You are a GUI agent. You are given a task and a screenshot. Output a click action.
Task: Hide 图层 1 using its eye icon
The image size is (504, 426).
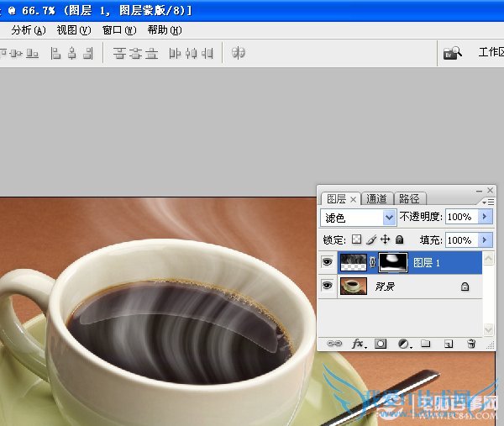[x=328, y=263]
